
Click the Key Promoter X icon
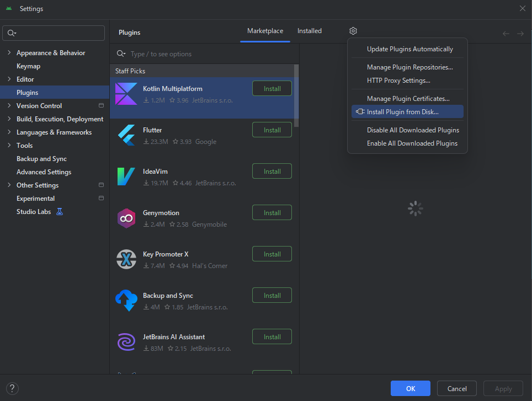coord(126,259)
